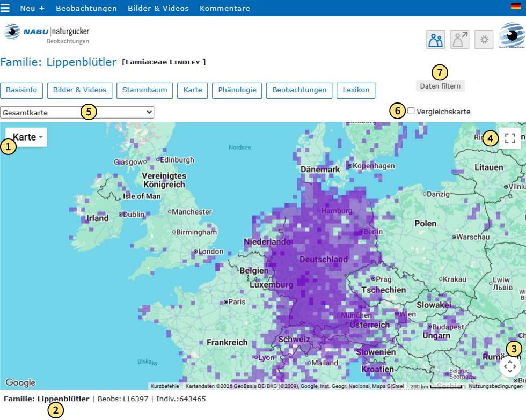Click the person share arrow icon
The width and height of the screenshot is (526, 420).
click(459, 40)
